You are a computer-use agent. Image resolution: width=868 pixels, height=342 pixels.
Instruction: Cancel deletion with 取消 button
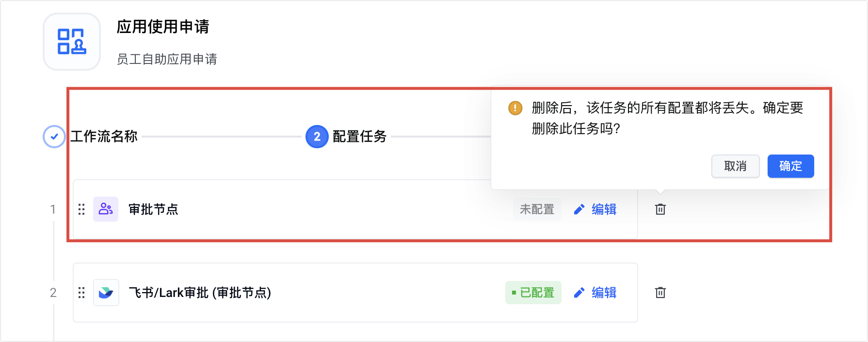(x=735, y=166)
